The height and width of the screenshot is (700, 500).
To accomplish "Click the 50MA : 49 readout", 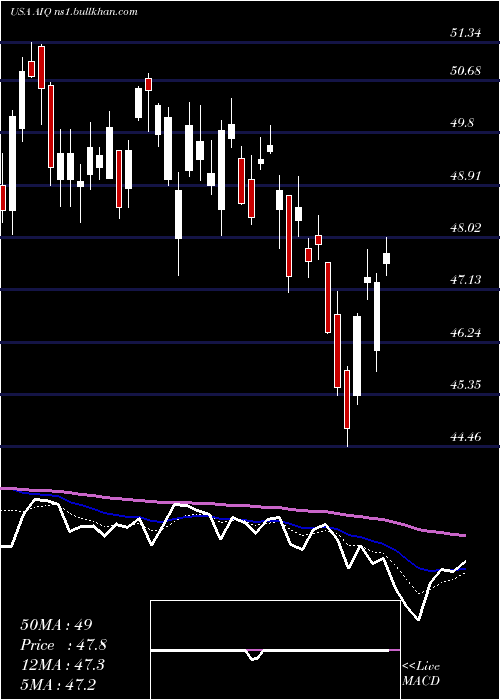I will 56,625.
